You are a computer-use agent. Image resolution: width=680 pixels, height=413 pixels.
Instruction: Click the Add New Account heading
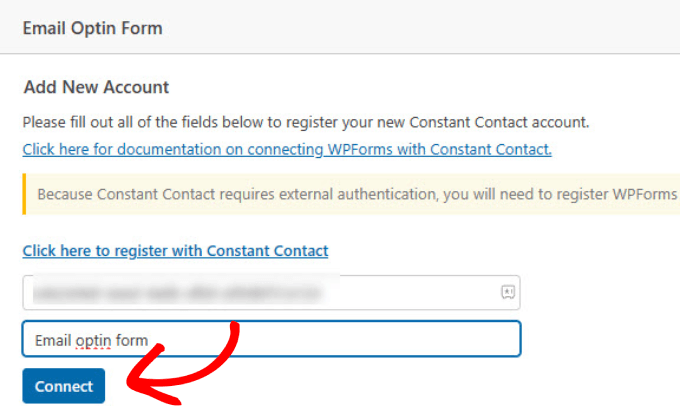pos(96,88)
